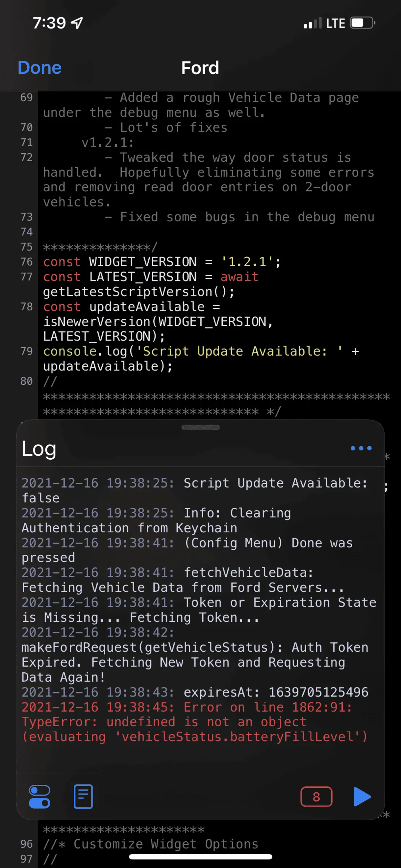Image resolution: width=401 pixels, height=868 pixels.
Task: Grab the Log panel drag handle
Action: [200, 427]
